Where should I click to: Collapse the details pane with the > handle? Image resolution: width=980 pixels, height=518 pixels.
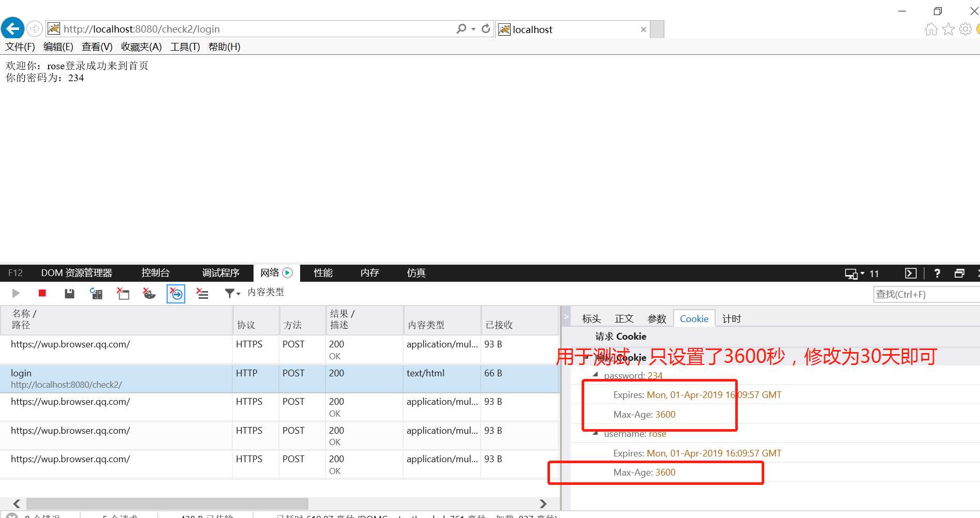(566, 316)
